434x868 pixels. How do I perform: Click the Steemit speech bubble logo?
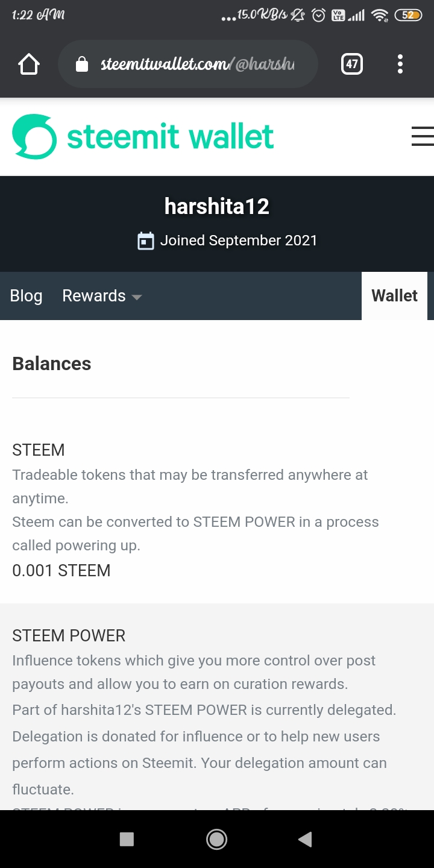click(34, 137)
